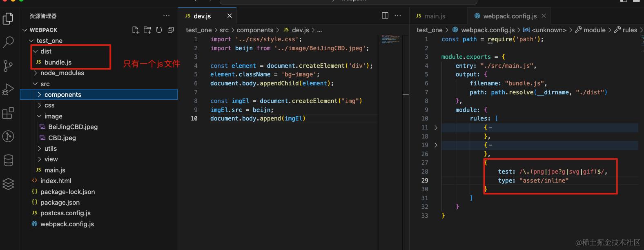Unfold the code block at line 19
The width and height of the screenshot is (644, 250).
436,145
